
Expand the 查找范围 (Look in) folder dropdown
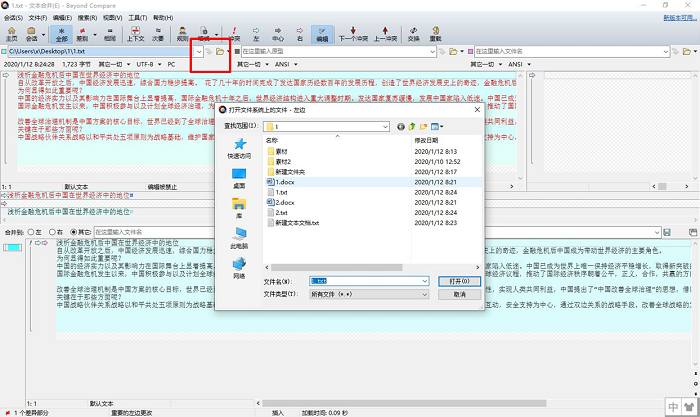pyautogui.click(x=385, y=127)
